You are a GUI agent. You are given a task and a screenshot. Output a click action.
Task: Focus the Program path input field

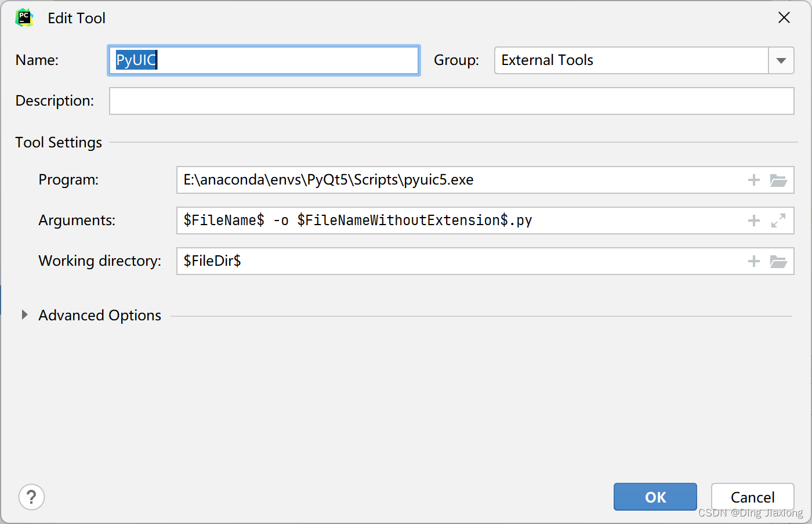click(x=458, y=180)
